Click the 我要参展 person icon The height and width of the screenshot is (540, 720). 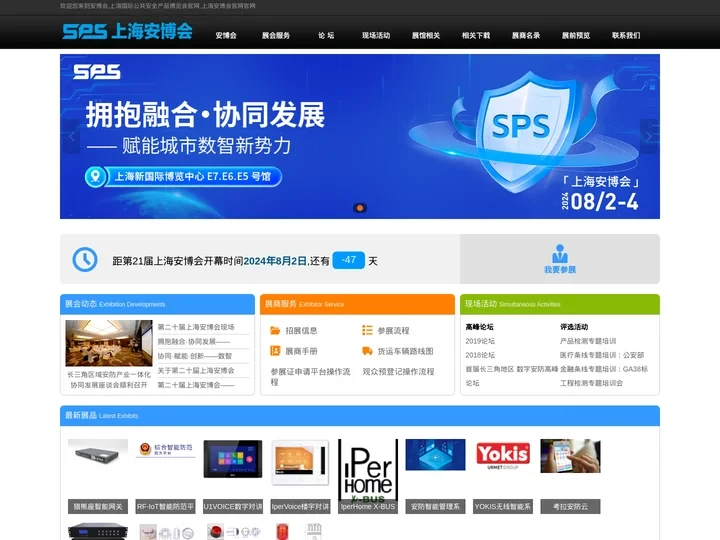[x=560, y=253]
